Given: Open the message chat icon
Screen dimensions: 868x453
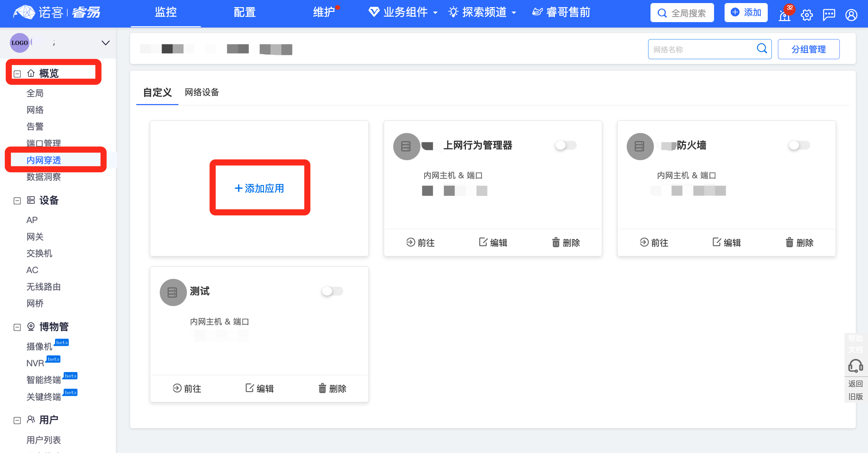Looking at the screenshot, I should [x=829, y=15].
